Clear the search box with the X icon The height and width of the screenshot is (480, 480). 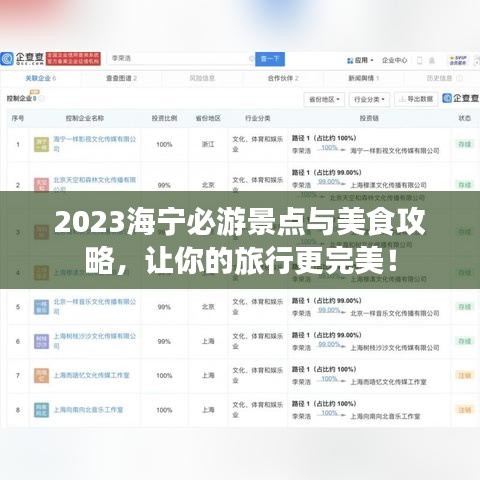click(x=251, y=59)
